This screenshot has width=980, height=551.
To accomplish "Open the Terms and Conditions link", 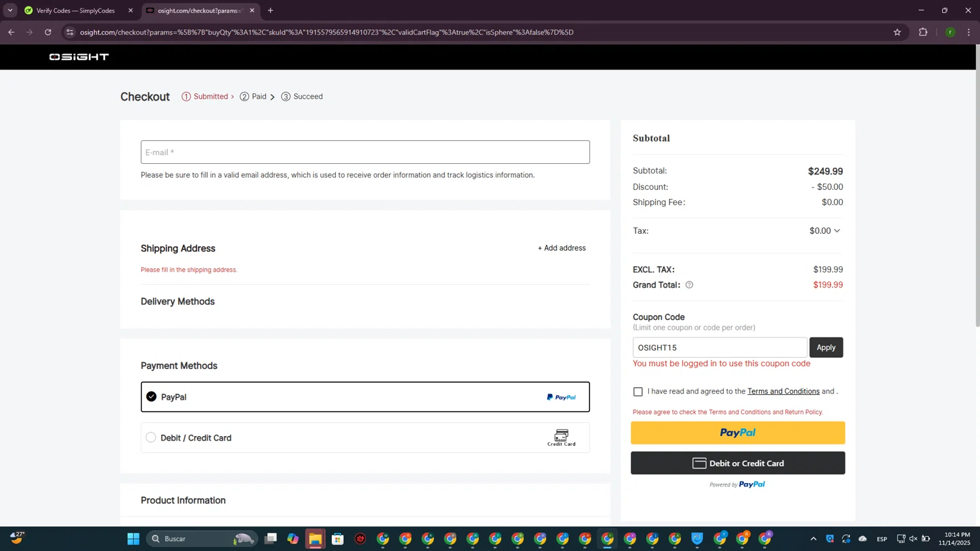I will click(783, 391).
